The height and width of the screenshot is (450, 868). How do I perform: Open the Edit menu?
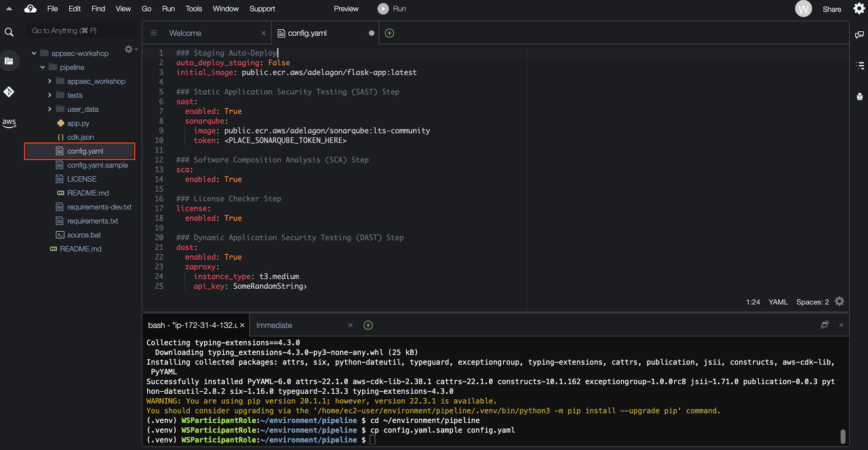[75, 9]
